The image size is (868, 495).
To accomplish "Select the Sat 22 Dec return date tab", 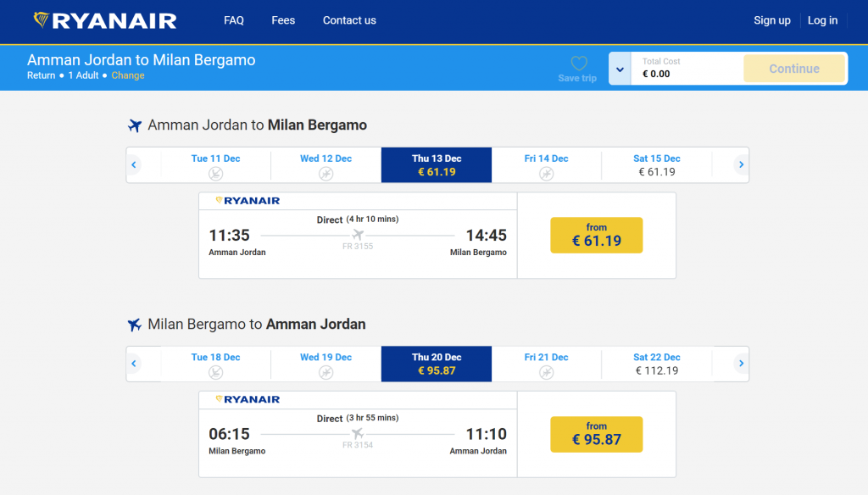I will (x=657, y=364).
